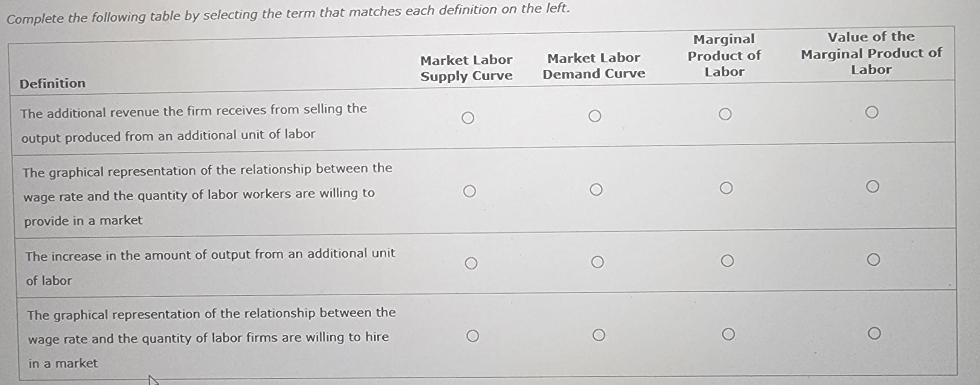Click the Definition column header
The height and width of the screenshot is (385, 980).
pos(52,83)
